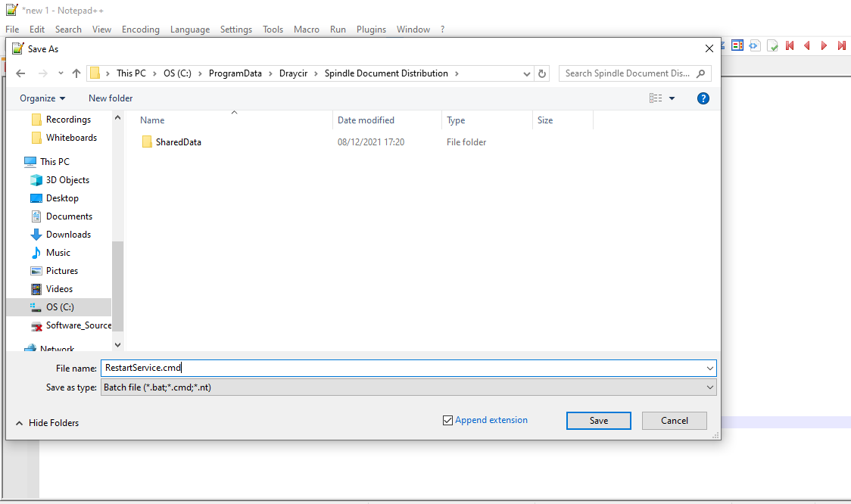The height and width of the screenshot is (504, 851).
Task: Go up one folder level
Action: [x=76, y=73]
